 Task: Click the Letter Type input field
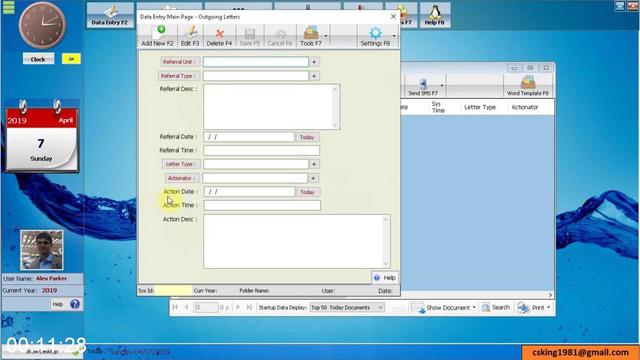(256, 164)
